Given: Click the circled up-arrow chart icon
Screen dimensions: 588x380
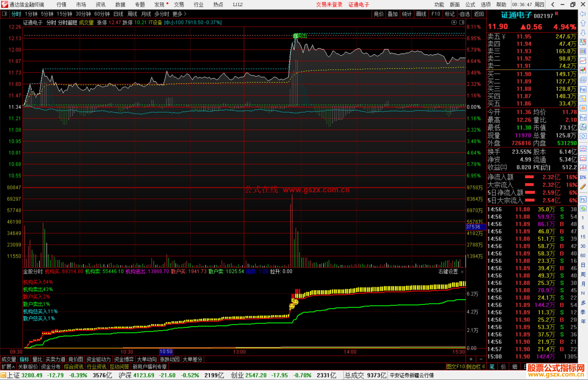Looking at the screenshot, I should [x=454, y=22].
